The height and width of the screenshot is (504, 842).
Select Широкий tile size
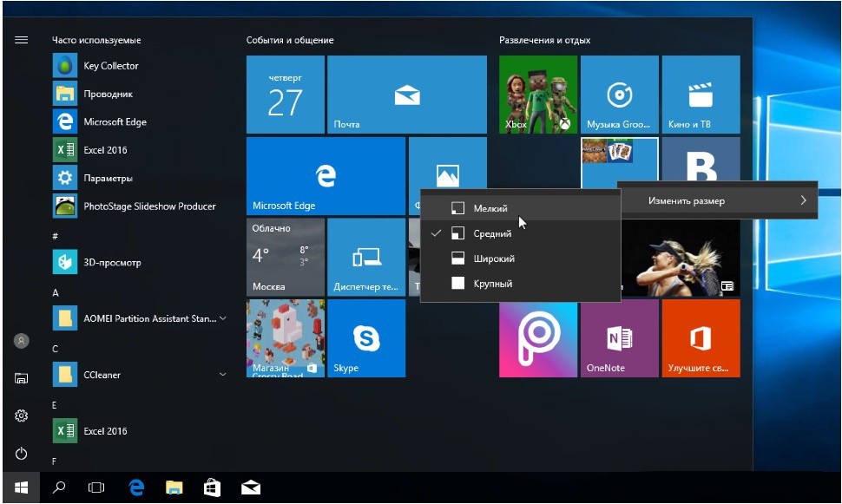pyautogui.click(x=520, y=259)
